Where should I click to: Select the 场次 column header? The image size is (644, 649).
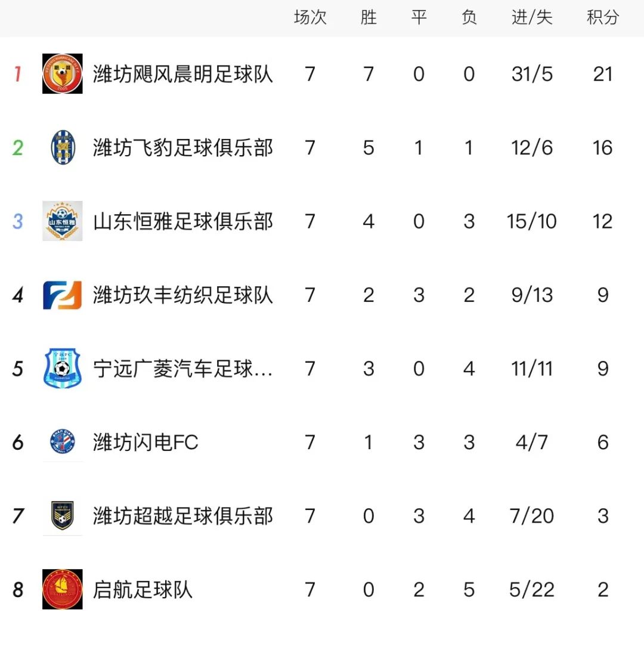point(310,17)
